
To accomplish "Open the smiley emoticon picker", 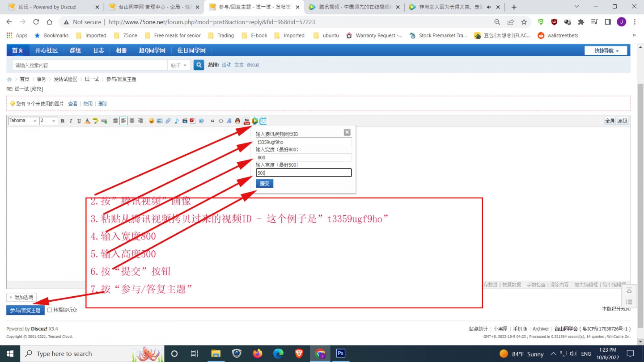I will click(152, 121).
